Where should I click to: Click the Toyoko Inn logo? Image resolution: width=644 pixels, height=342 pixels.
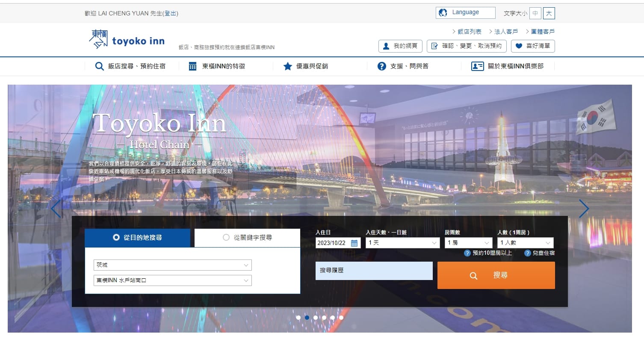(x=127, y=39)
